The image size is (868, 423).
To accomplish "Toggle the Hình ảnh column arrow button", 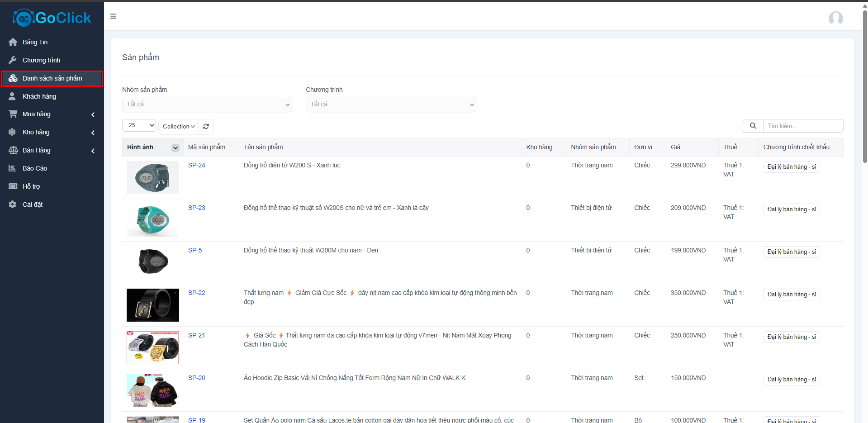I will tap(175, 147).
